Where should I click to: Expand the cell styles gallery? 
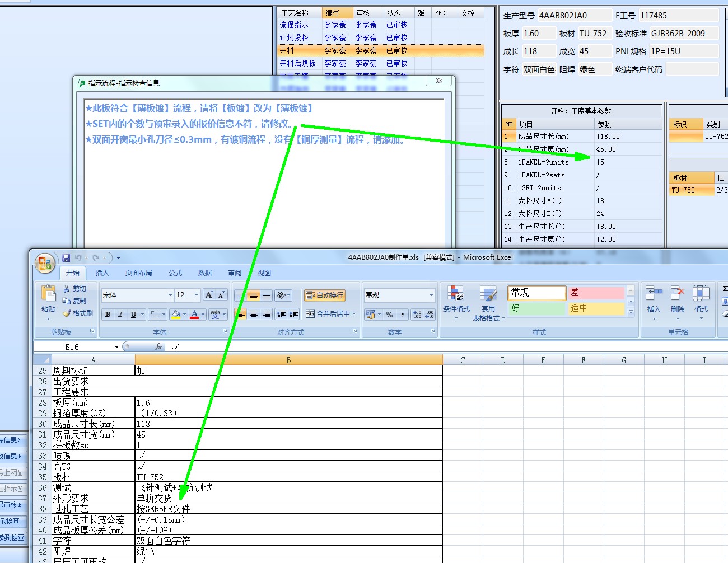click(x=631, y=312)
